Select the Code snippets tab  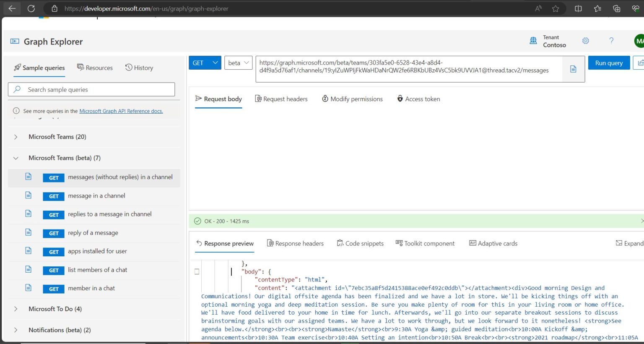360,243
